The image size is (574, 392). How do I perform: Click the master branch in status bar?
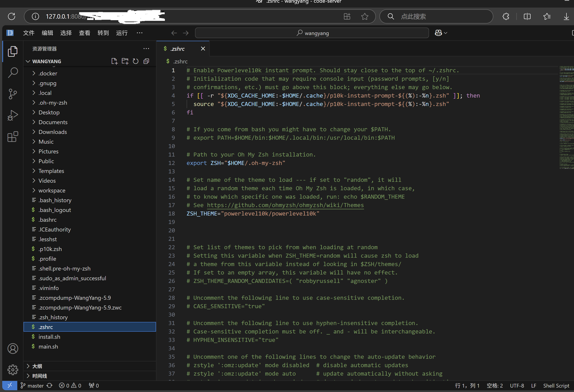click(x=32, y=385)
